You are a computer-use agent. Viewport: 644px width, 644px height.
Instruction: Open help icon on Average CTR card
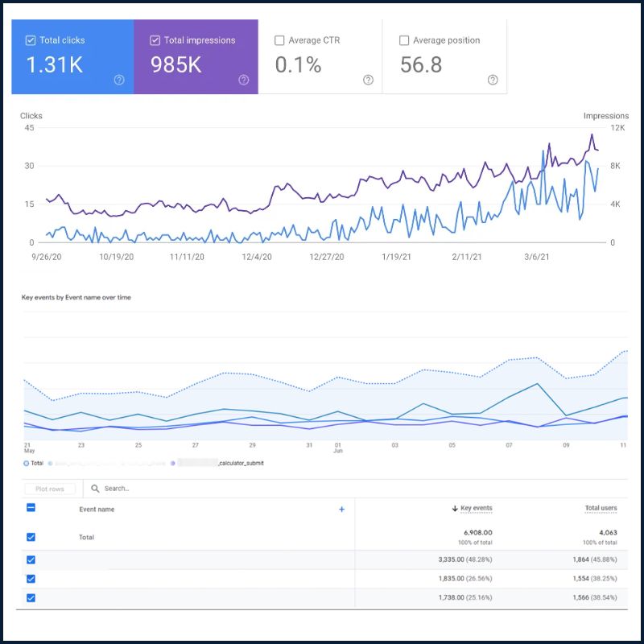tap(369, 80)
